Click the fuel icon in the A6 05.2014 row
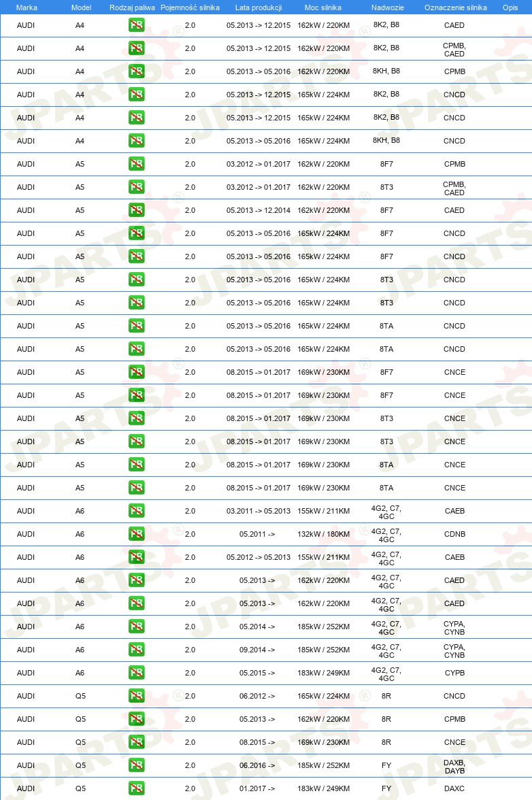 pyautogui.click(x=136, y=627)
